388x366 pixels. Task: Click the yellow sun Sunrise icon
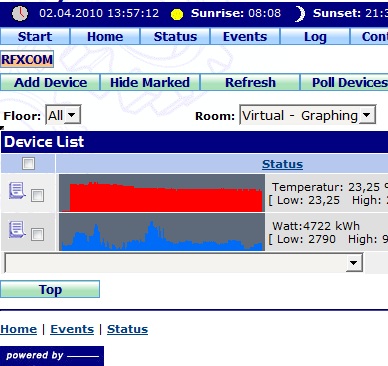point(177,14)
